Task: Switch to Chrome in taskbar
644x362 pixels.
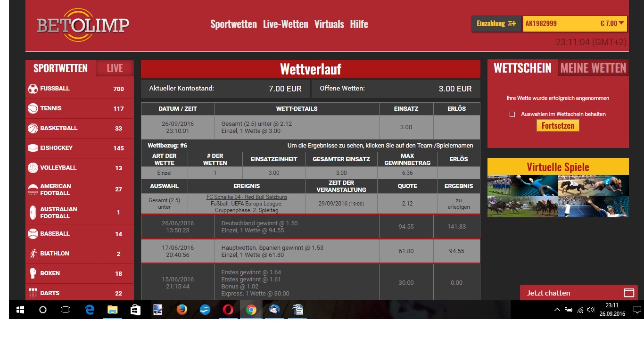Action: point(251,310)
